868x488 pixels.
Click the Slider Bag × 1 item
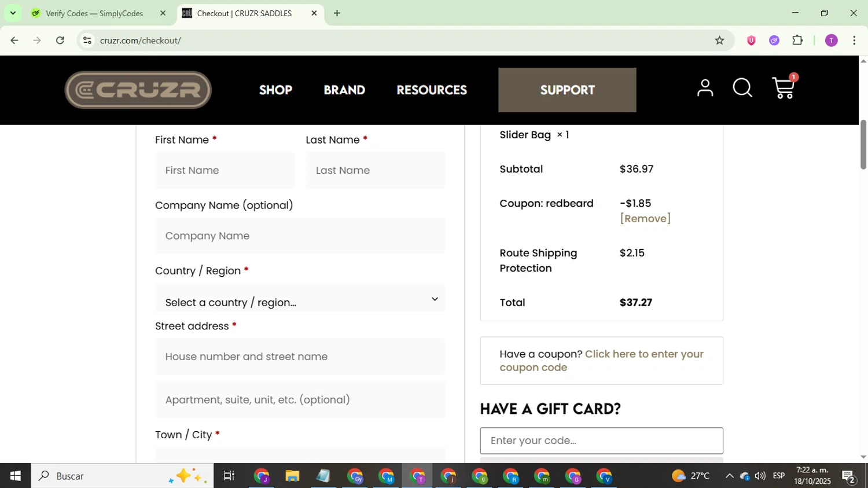(x=534, y=135)
